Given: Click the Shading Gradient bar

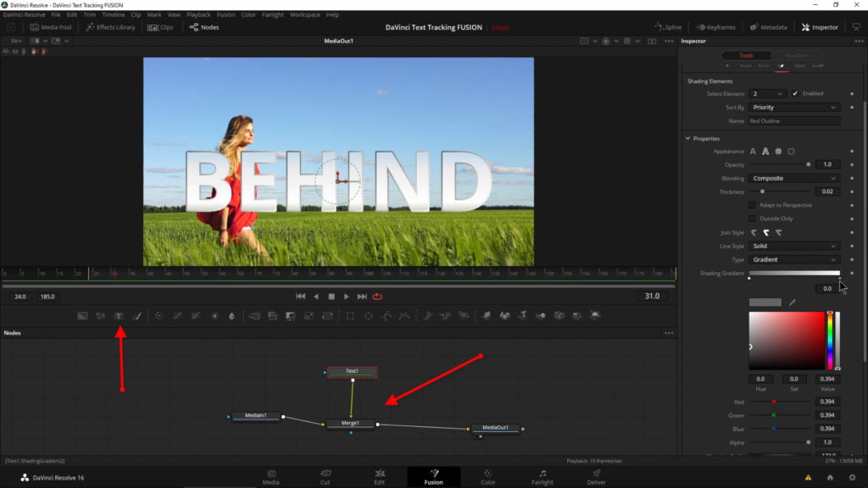Looking at the screenshot, I should pos(794,274).
